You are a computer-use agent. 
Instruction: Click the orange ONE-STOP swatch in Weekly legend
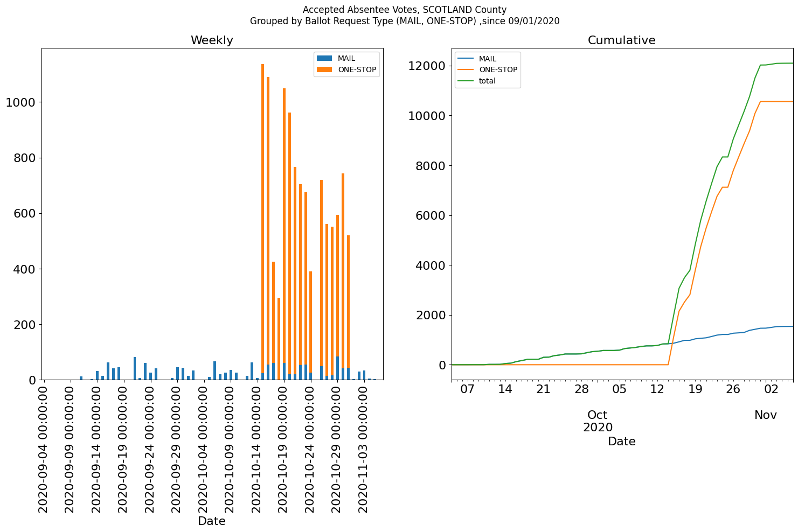tap(325, 69)
